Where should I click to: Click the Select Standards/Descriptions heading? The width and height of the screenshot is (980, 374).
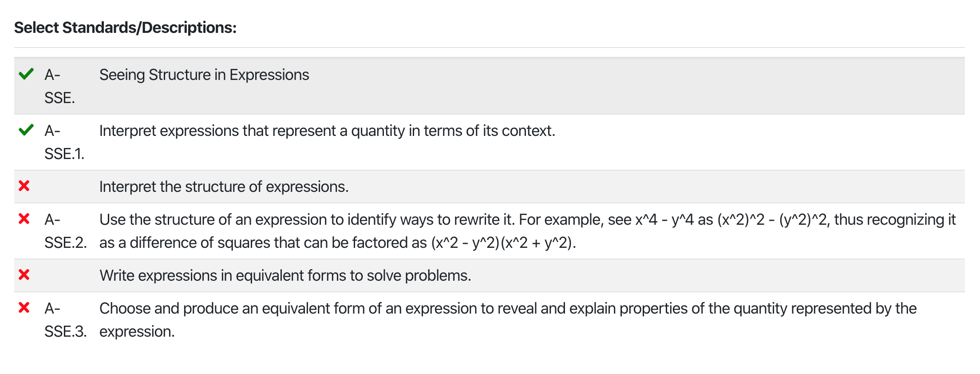coord(125,28)
